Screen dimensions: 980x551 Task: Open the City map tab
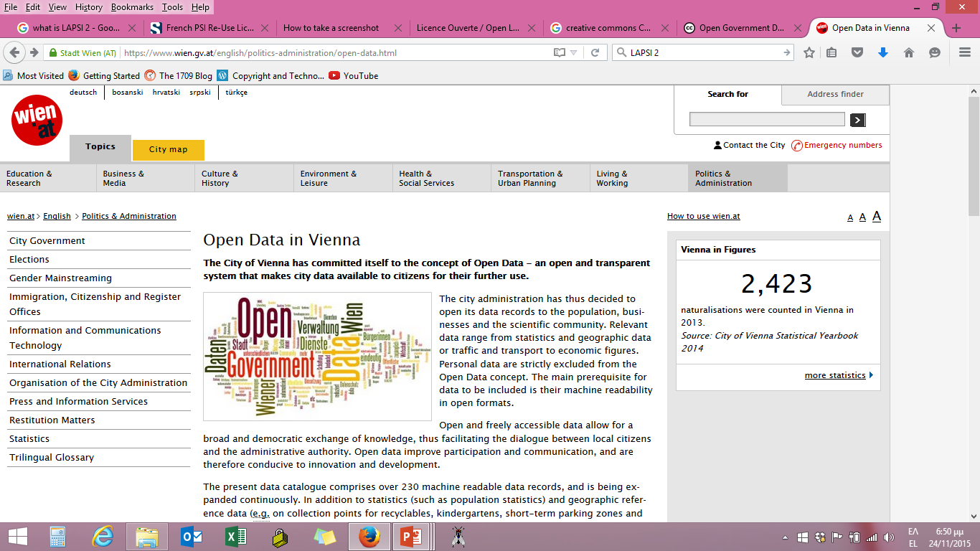pyautogui.click(x=169, y=149)
